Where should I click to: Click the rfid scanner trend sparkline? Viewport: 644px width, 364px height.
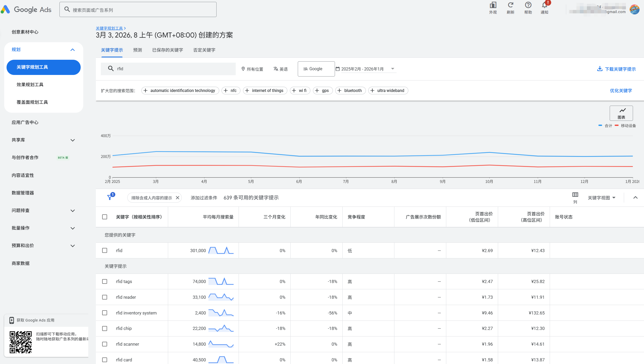221,344
